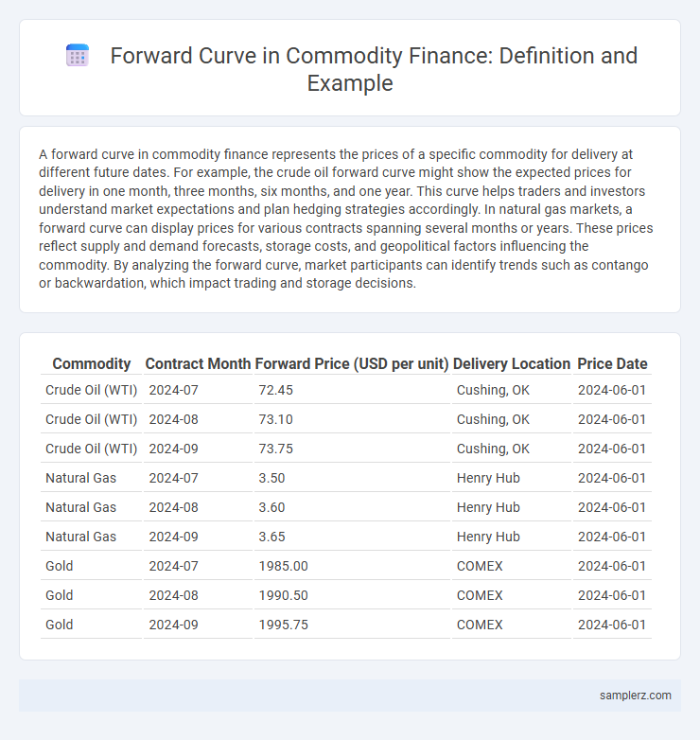
Task: Click the Natural Gas price 3.50
Action: click(271, 478)
